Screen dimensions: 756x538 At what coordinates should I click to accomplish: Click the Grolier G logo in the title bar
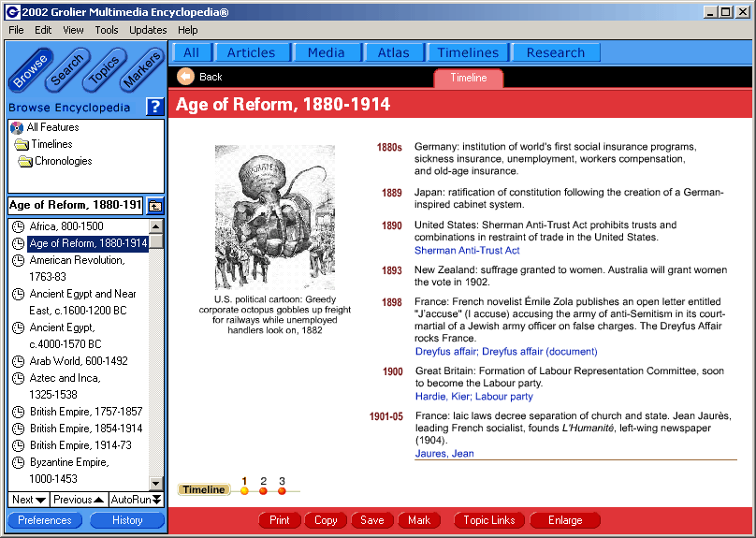[12, 12]
